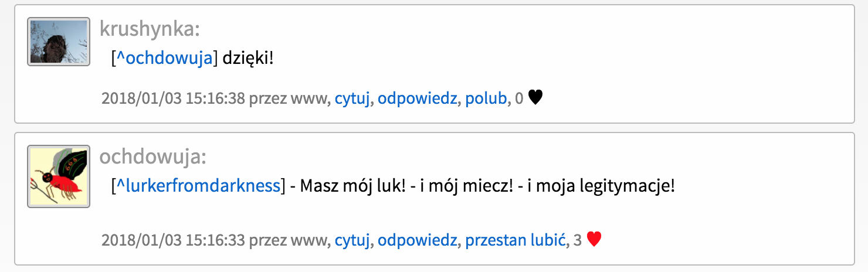Open the ^lurkerfromdarkness mention link
This screenshot has width=868, height=272.
198,186
